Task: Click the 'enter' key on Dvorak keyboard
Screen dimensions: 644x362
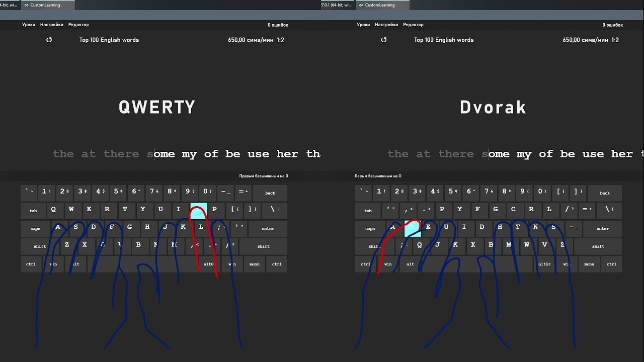Action: (602, 229)
